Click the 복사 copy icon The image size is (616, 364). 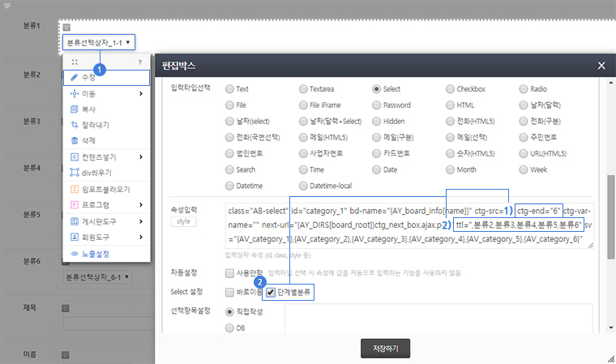(x=75, y=109)
